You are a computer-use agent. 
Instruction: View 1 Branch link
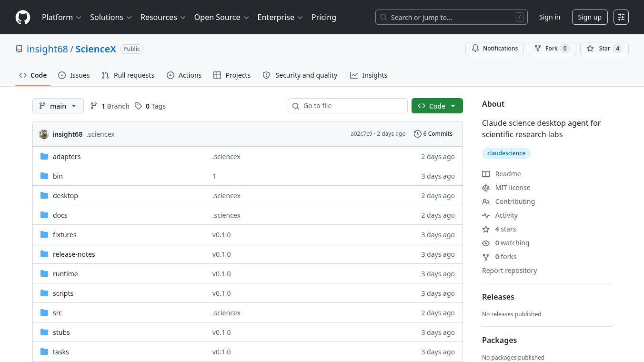(x=110, y=106)
